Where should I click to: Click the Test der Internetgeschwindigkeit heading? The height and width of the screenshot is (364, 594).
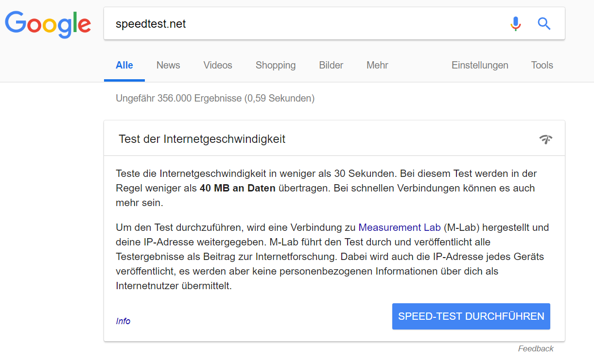pos(201,139)
